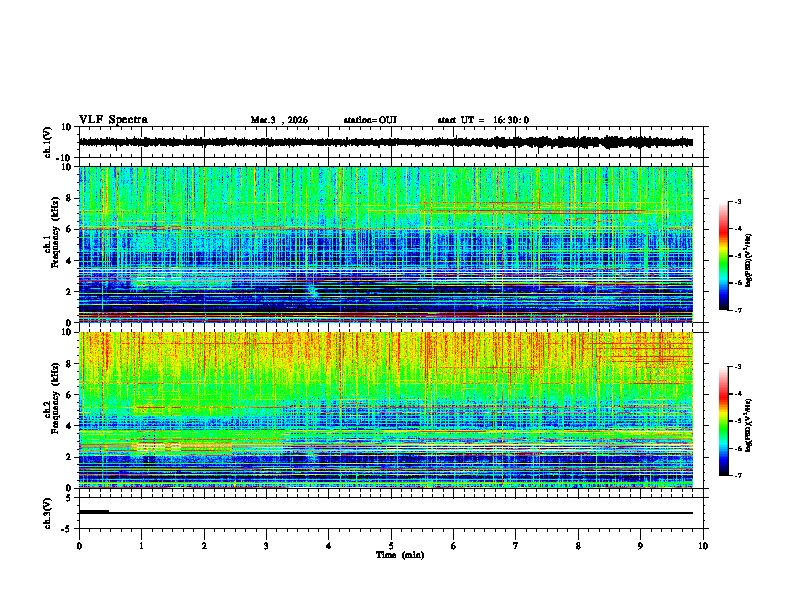Screen dimensions: 792x612
Task: Click the 'ch.1(V)' waveform axis label
Action: pos(48,142)
